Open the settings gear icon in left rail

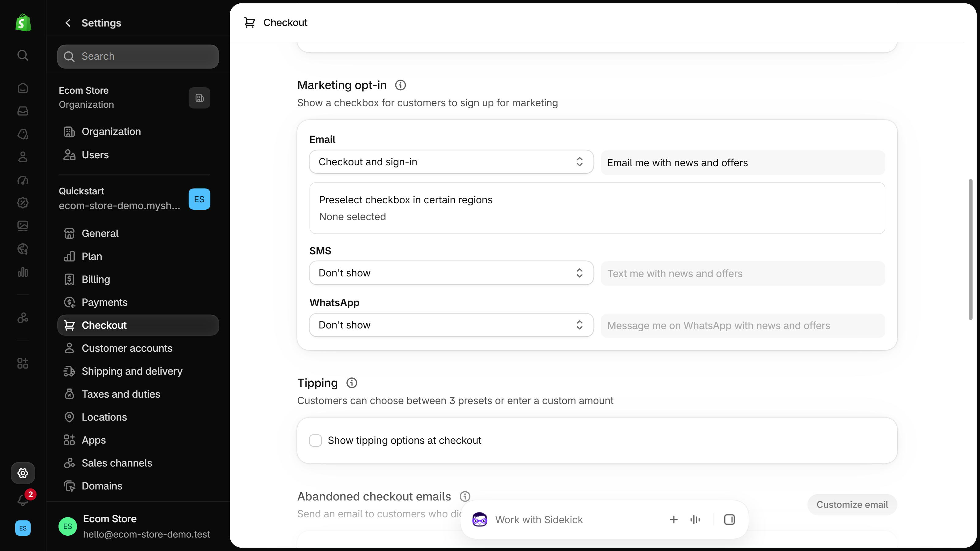click(23, 473)
